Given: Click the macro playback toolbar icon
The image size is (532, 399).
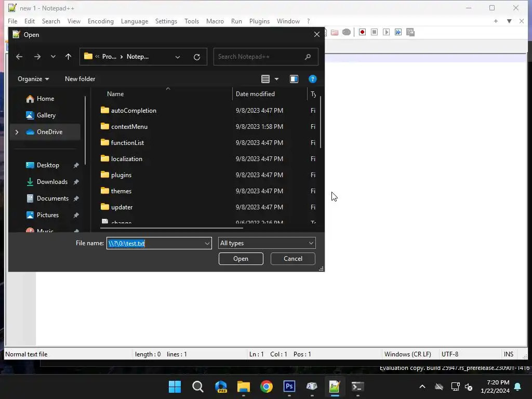Looking at the screenshot, I should point(386,32).
